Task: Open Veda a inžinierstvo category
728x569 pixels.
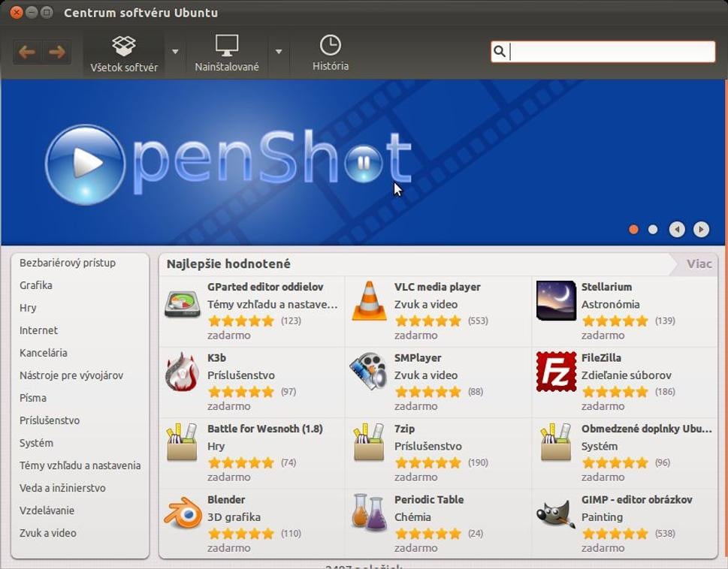Action: tap(62, 488)
